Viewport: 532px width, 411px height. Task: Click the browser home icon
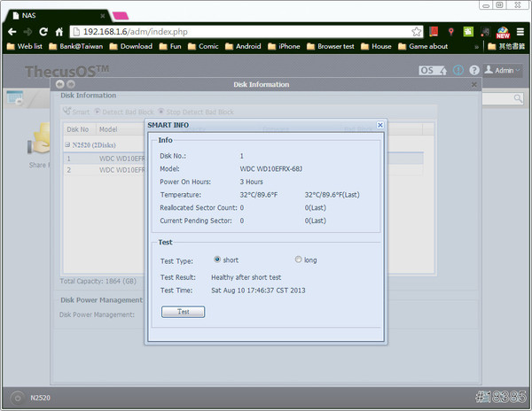pyautogui.click(x=60, y=31)
